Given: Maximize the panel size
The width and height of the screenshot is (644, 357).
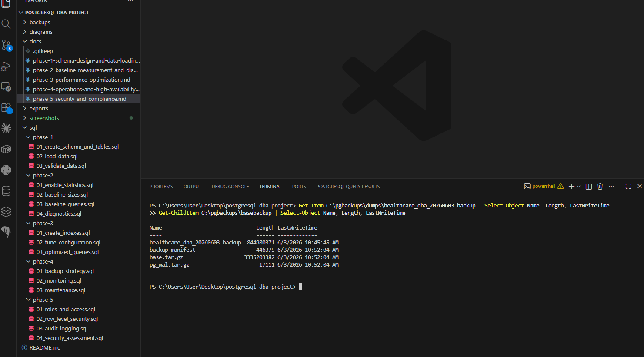Looking at the screenshot, I should [x=628, y=186].
